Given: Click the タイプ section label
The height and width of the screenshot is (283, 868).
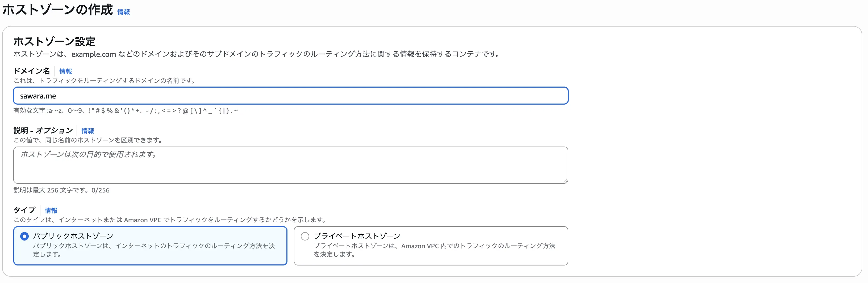Looking at the screenshot, I should [24, 210].
